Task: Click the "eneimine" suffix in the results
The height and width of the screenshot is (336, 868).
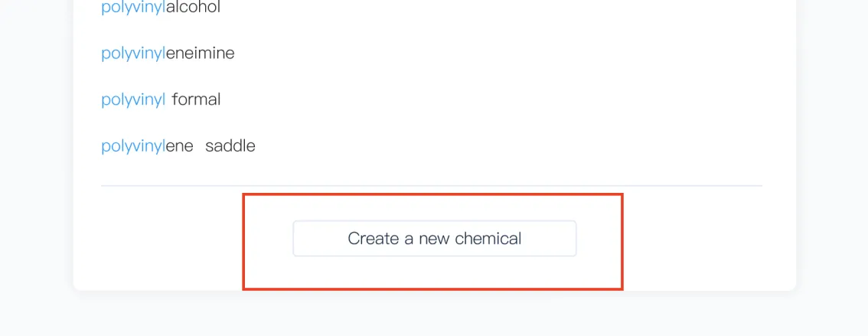Action: tap(200, 54)
